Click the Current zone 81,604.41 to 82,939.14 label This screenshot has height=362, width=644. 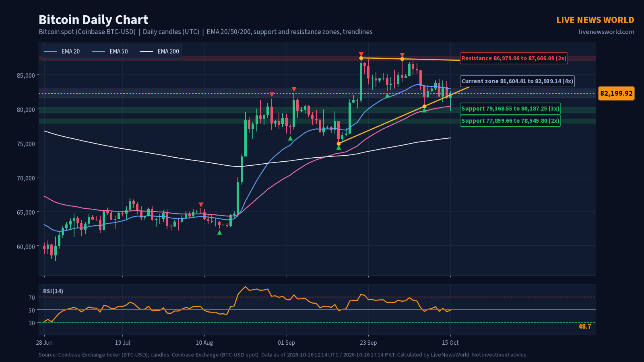point(517,81)
